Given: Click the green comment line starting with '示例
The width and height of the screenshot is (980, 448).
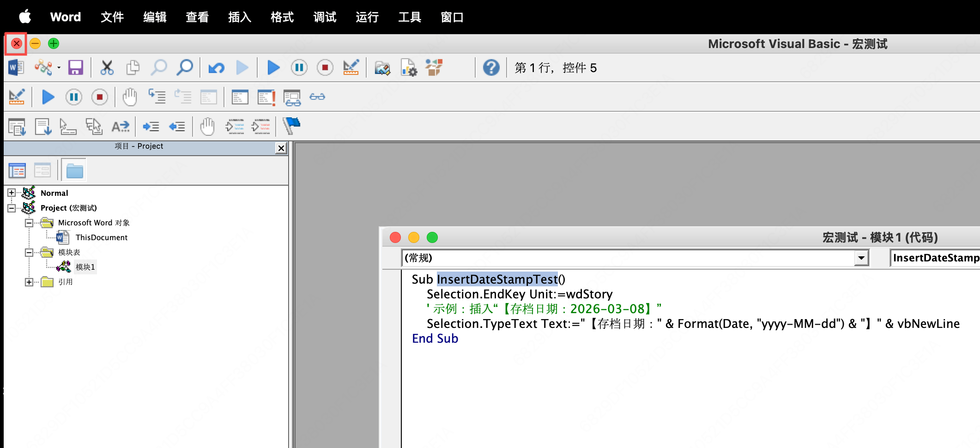Looking at the screenshot, I should pyautogui.click(x=544, y=309).
